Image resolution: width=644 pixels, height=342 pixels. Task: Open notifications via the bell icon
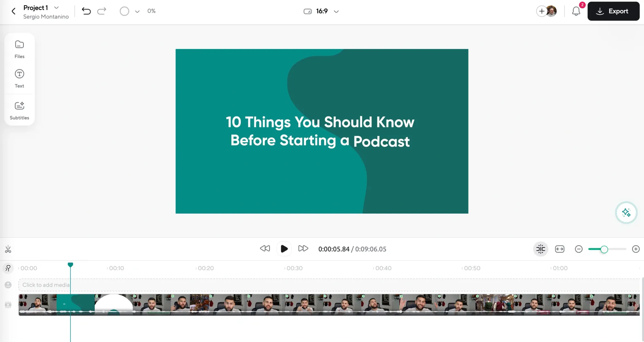(x=576, y=11)
